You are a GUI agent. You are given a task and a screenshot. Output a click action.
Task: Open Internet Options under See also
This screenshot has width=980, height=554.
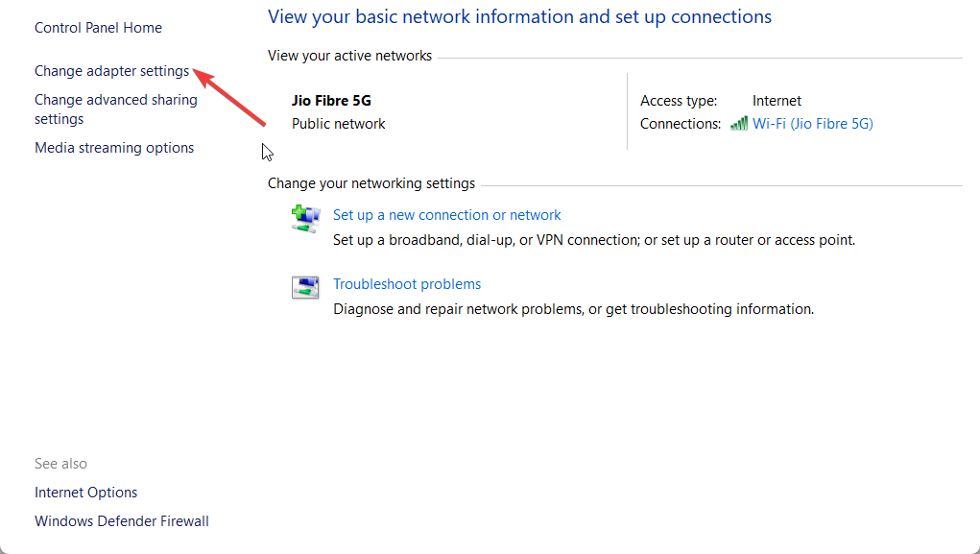point(85,493)
